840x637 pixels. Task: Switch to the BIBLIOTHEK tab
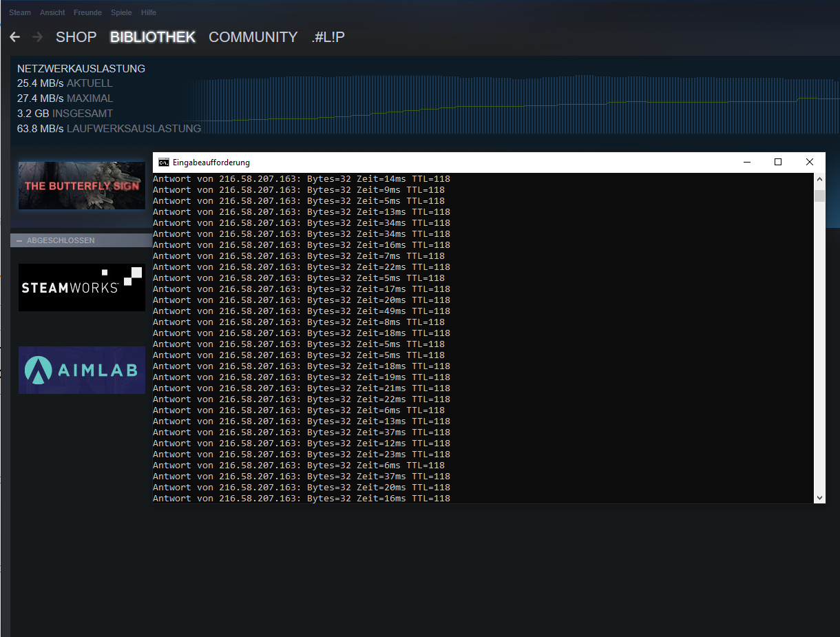click(153, 37)
